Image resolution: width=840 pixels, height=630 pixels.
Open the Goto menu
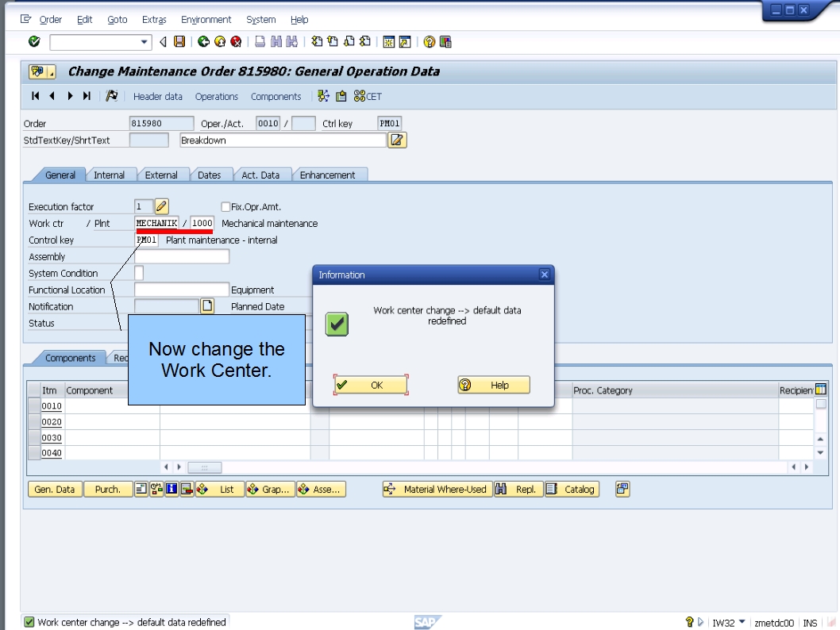[118, 19]
